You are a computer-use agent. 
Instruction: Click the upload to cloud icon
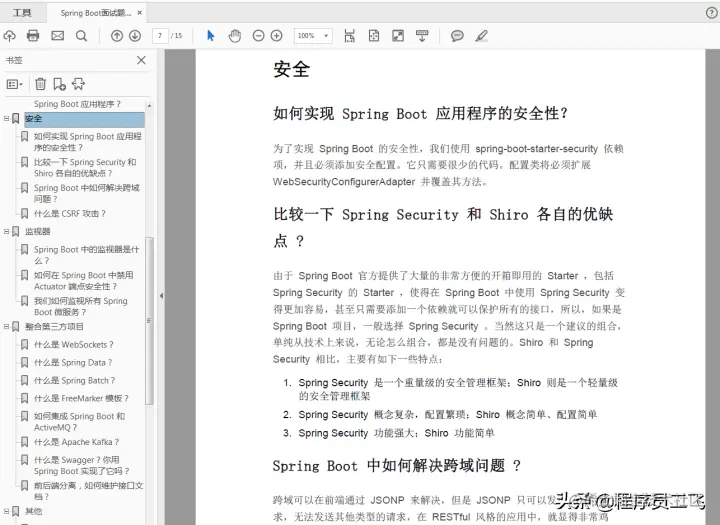click(10, 36)
